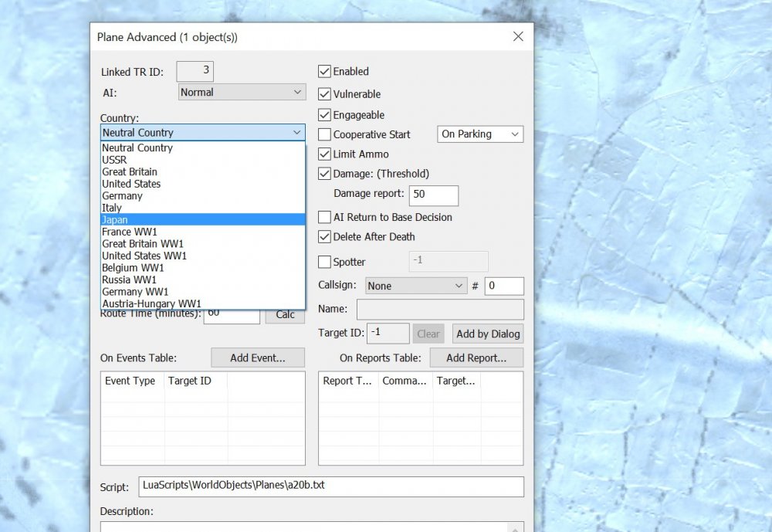Open the Callsign dropdown

415,286
